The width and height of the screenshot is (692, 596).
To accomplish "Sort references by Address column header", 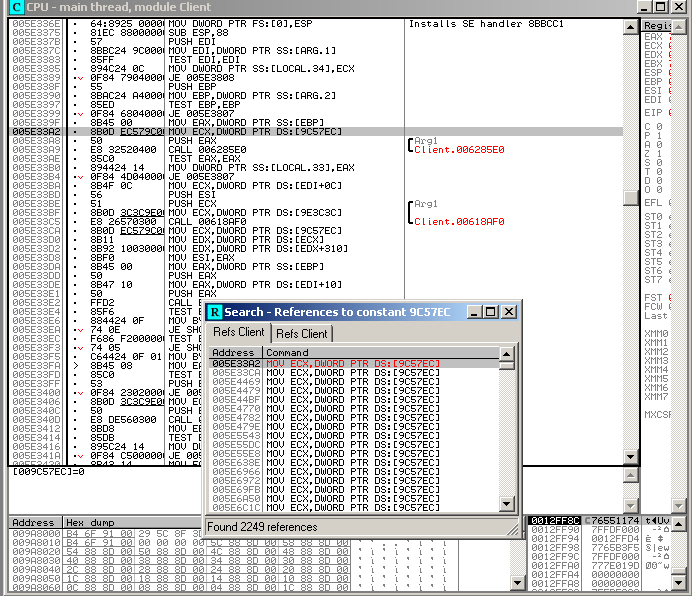I will [234, 353].
